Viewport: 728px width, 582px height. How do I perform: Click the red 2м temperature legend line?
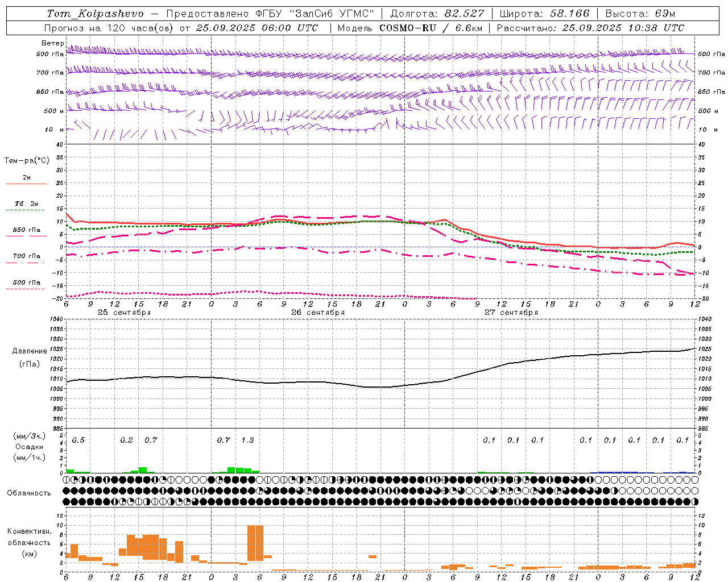[26, 184]
